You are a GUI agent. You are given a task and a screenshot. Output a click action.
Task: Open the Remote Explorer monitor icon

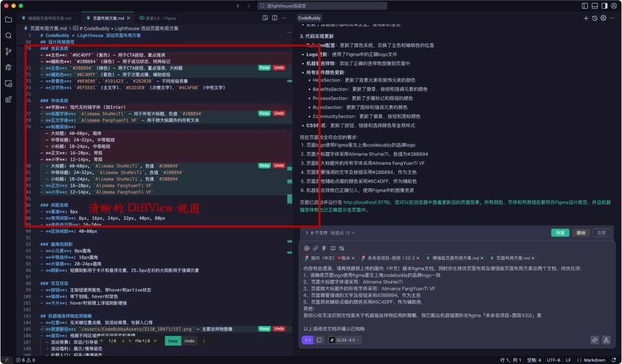click(x=8, y=84)
